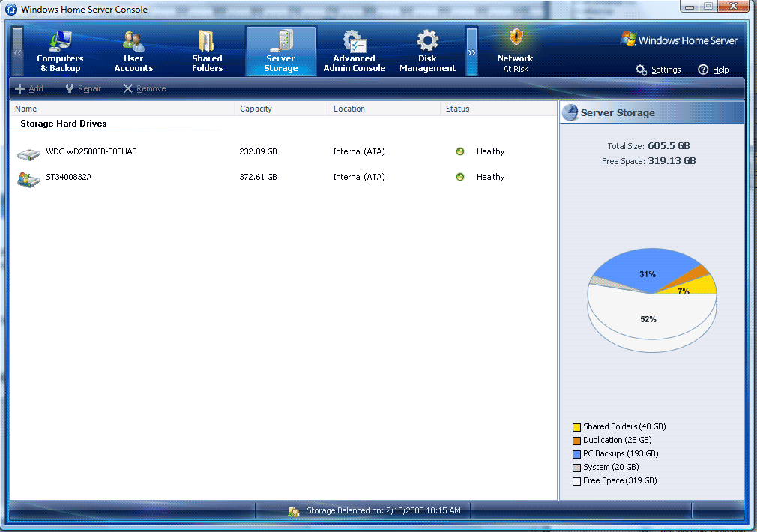Click Internal (ATA) location for ST3400832A
Screen dimensions: 757x532
point(359,177)
